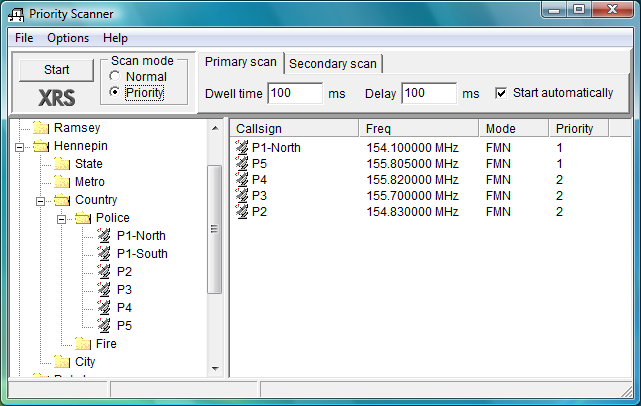Viewport: 641px width, 406px height.
Task: Select the P1-South tree item label
Action: click(x=142, y=254)
